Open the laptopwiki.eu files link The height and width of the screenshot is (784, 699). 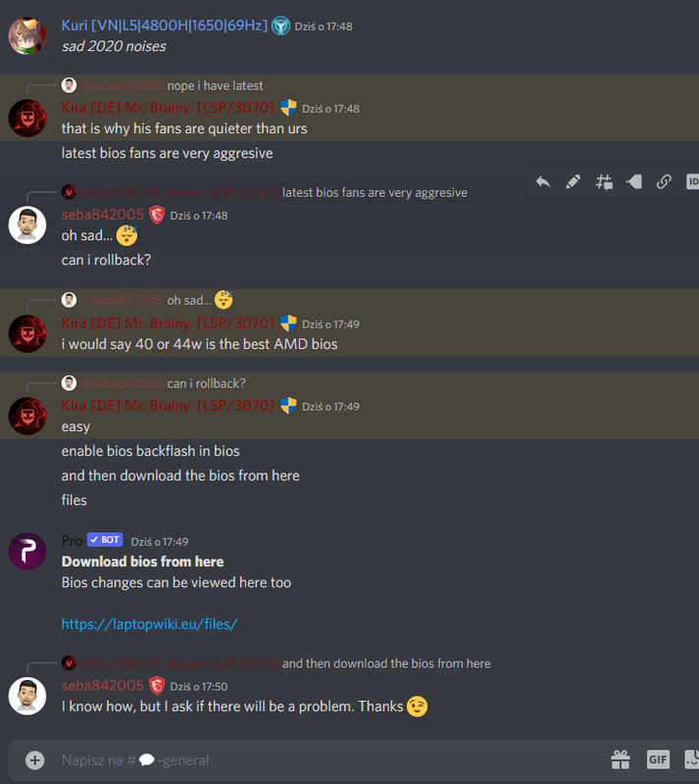click(149, 624)
